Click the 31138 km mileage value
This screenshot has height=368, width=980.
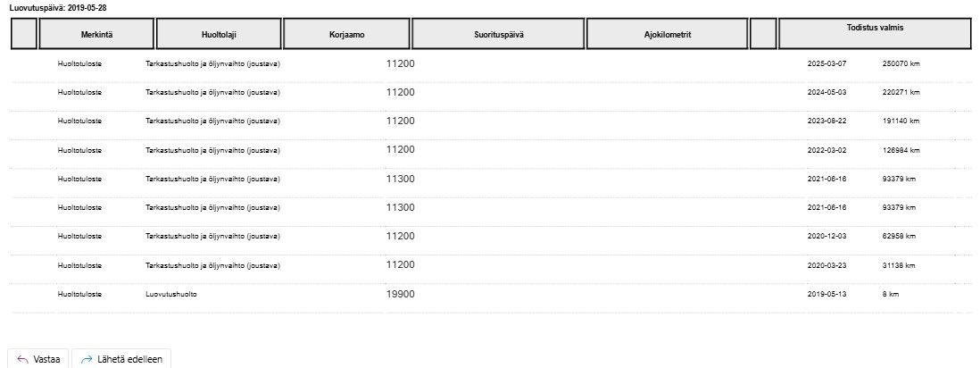[899, 265]
